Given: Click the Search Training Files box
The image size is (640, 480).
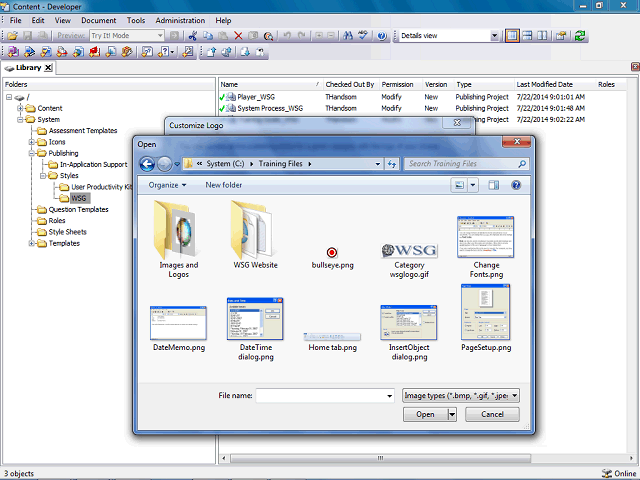Looking at the screenshot, I should pyautogui.click(x=467, y=164).
